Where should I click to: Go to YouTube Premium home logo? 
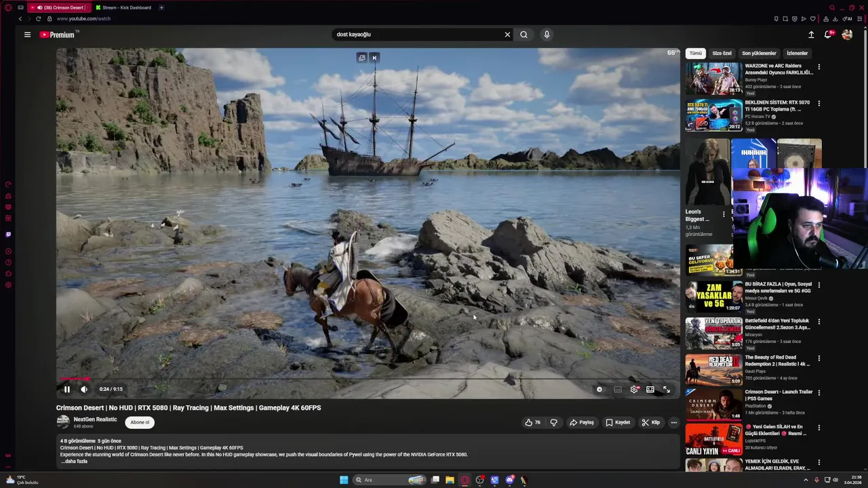(58, 35)
